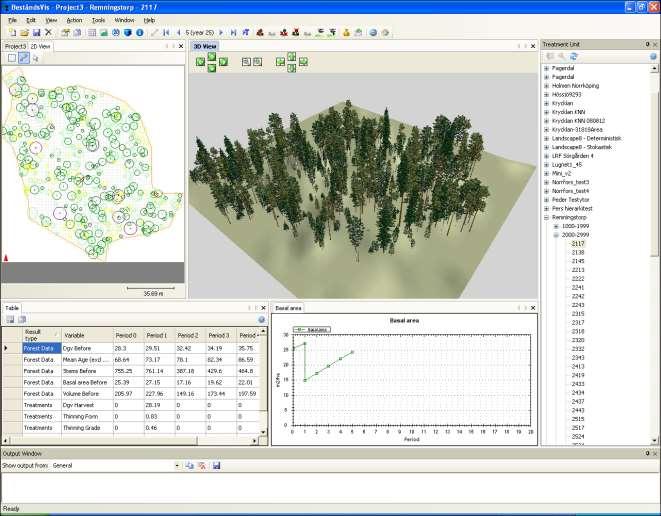Viewport: 661px width, 516px height.
Task: Open the Edit menu
Action: [x=31, y=20]
